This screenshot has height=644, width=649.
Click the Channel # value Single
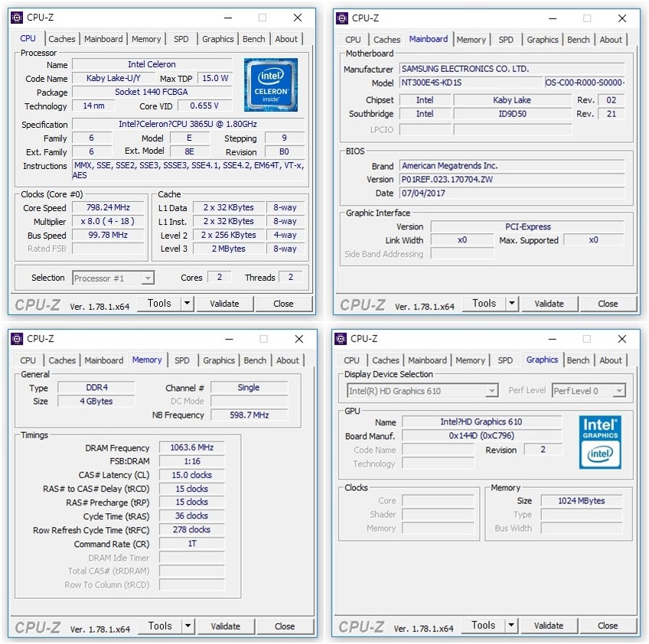click(249, 388)
